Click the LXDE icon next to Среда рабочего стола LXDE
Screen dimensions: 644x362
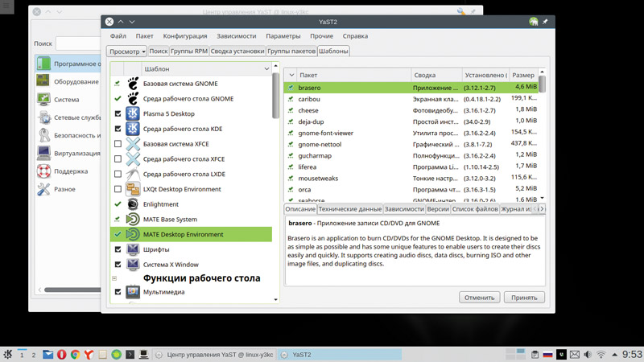(x=133, y=174)
